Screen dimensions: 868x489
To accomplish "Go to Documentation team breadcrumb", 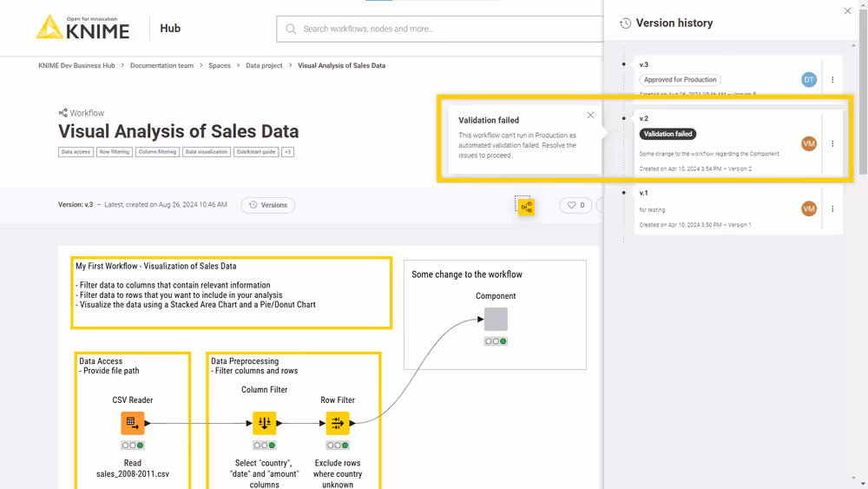I will click(161, 66).
